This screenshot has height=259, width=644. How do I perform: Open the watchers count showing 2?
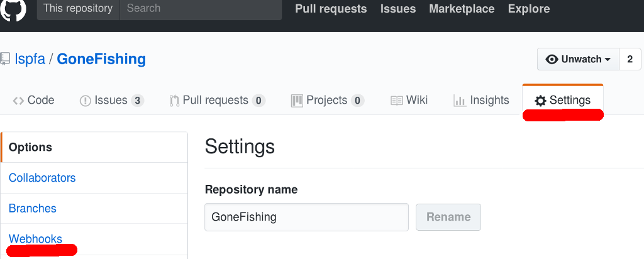(x=630, y=59)
